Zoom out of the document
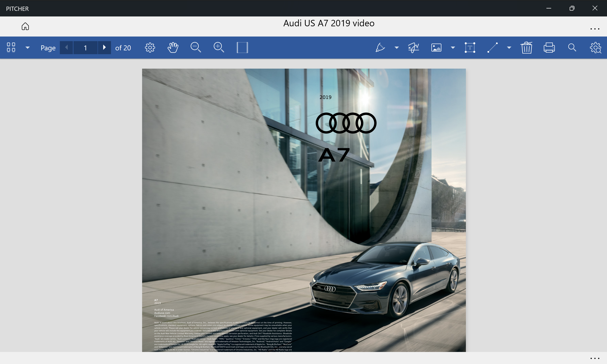 (196, 47)
